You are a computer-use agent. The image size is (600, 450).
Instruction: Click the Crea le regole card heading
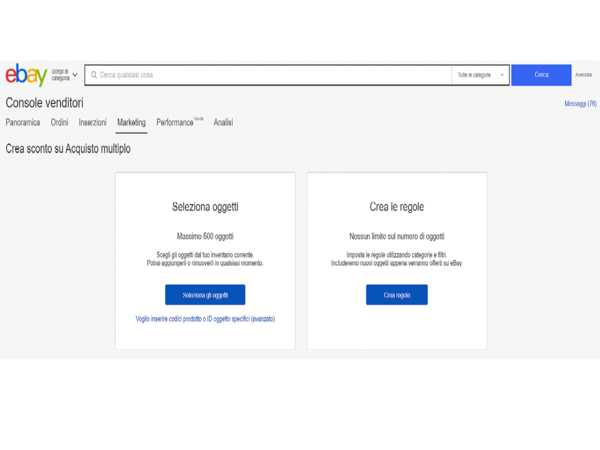(x=397, y=207)
